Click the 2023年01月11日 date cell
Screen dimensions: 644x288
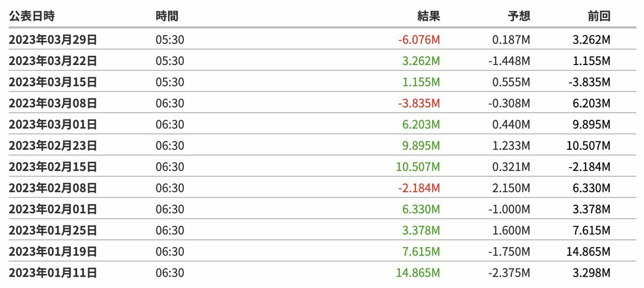[53, 273]
